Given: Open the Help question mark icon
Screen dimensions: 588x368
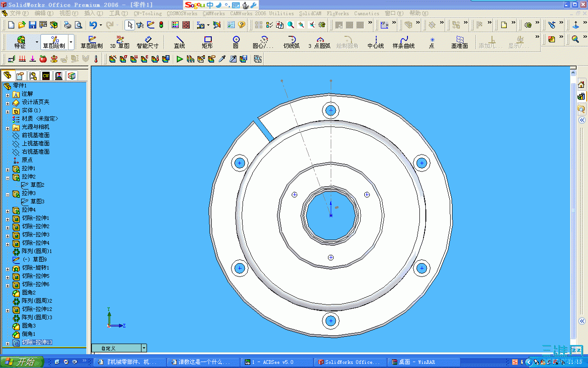Looking at the screenshot, I should click(x=242, y=25).
